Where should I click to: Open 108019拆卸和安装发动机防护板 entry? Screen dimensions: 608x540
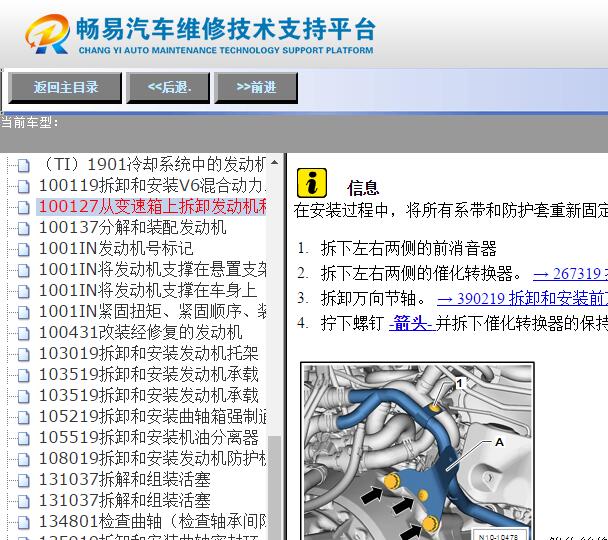(x=153, y=459)
